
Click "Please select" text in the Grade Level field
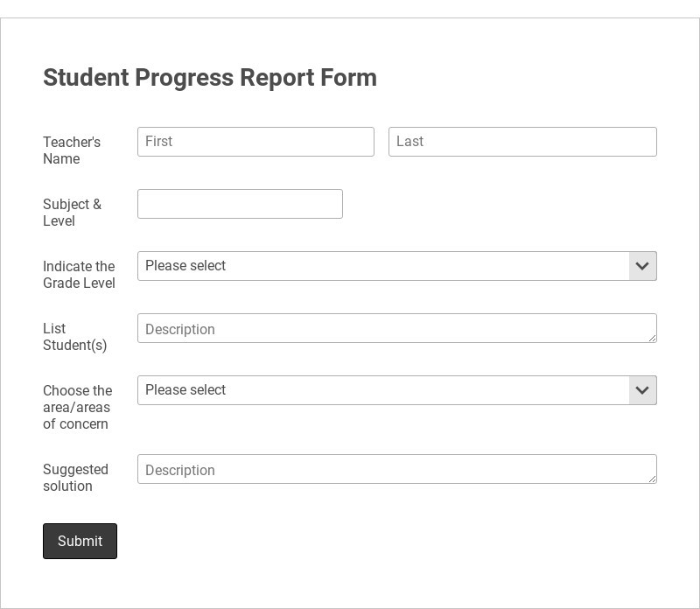185,266
